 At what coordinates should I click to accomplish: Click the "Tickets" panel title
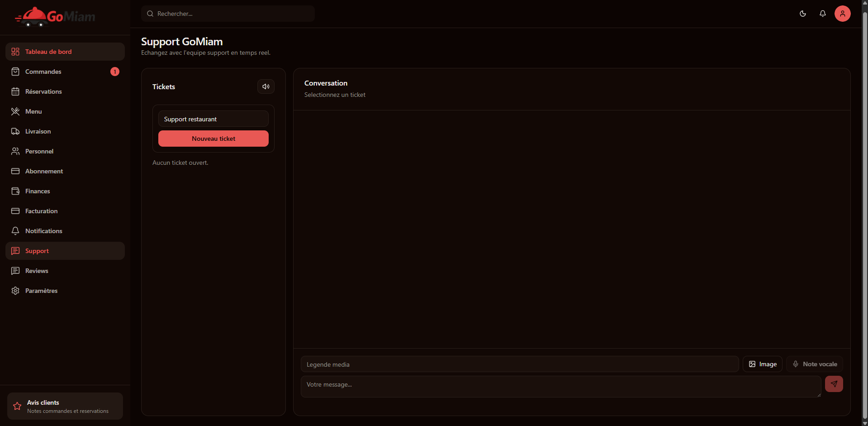(x=164, y=86)
